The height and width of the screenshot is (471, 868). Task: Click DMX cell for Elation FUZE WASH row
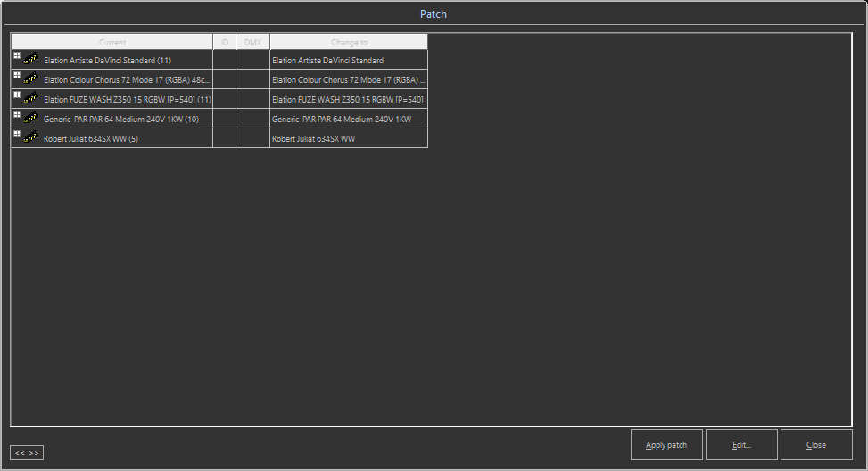253,99
